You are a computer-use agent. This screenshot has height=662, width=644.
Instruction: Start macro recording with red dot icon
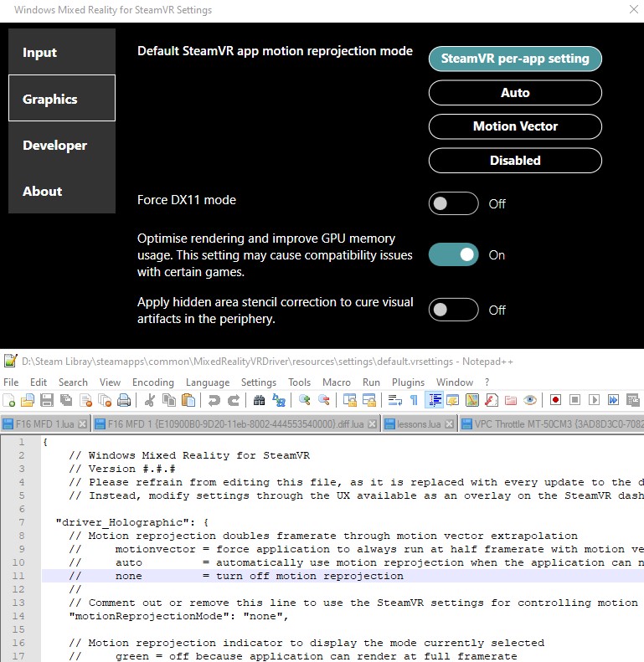(555, 400)
